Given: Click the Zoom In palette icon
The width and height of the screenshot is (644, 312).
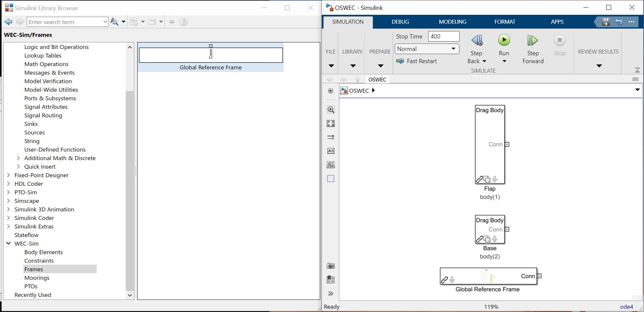Looking at the screenshot, I should click(x=331, y=109).
